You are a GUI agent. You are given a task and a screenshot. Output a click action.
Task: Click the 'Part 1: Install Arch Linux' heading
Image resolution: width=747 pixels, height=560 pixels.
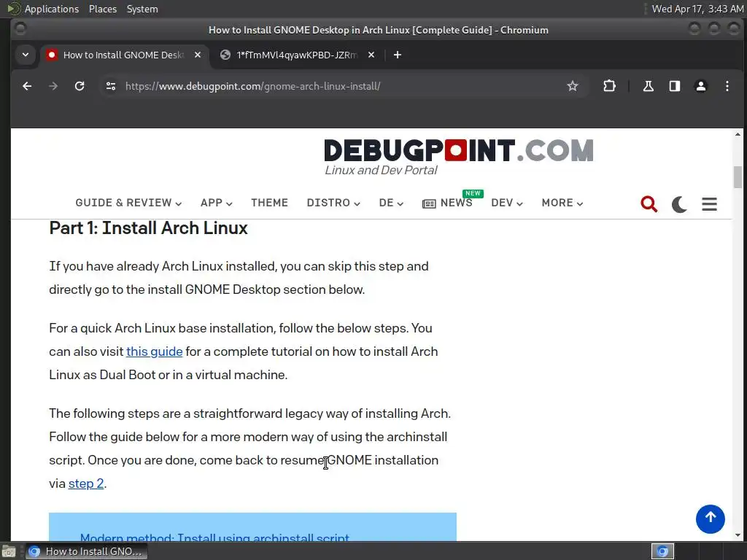click(148, 228)
